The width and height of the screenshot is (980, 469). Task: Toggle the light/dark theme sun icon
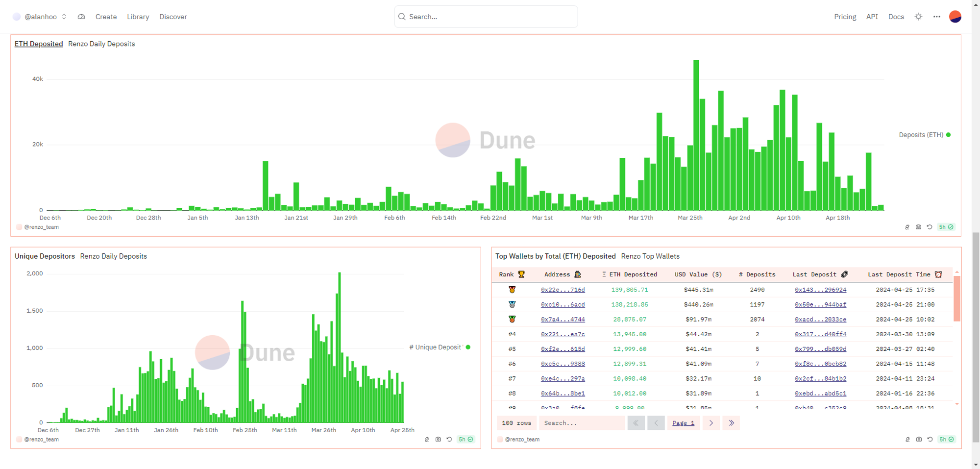[918, 17]
